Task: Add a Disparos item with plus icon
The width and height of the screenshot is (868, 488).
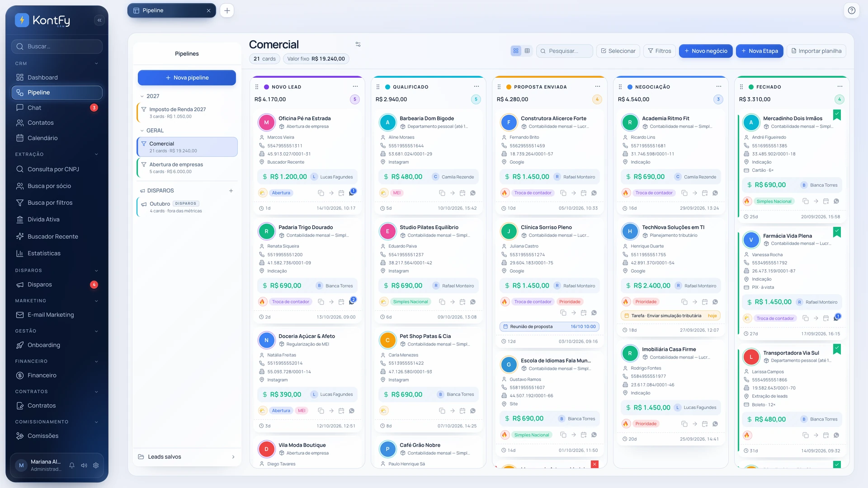Action: [231, 191]
